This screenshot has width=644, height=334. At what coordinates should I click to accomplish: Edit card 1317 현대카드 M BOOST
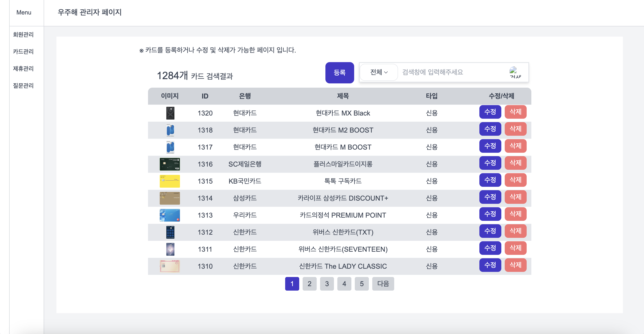click(x=490, y=146)
